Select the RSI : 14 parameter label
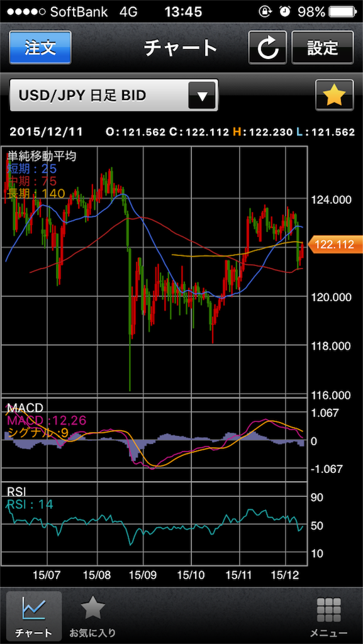The width and height of the screenshot is (363, 644). (x=30, y=504)
